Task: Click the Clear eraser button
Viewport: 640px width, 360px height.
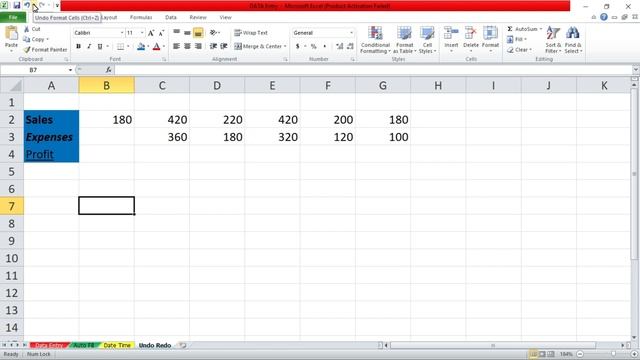Action: click(x=519, y=50)
